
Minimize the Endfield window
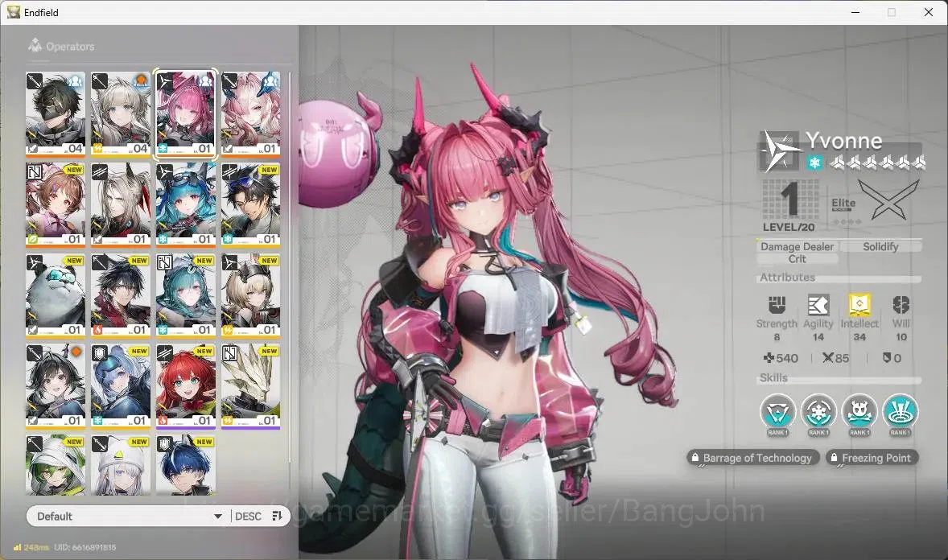point(855,12)
